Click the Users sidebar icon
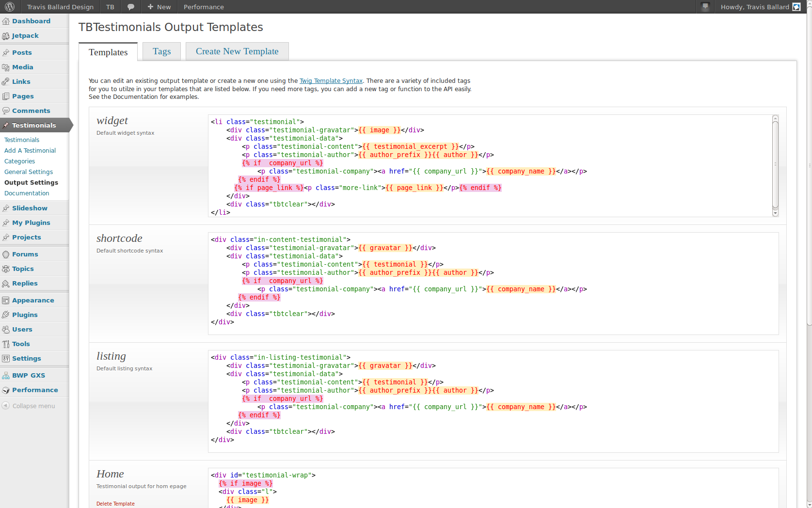812x508 pixels. 6,330
